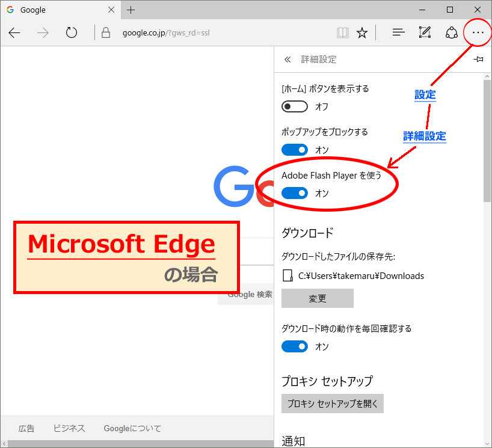Screen dimensions: 492x448
Task: Click the 変更 button
Action: pyautogui.click(x=317, y=298)
